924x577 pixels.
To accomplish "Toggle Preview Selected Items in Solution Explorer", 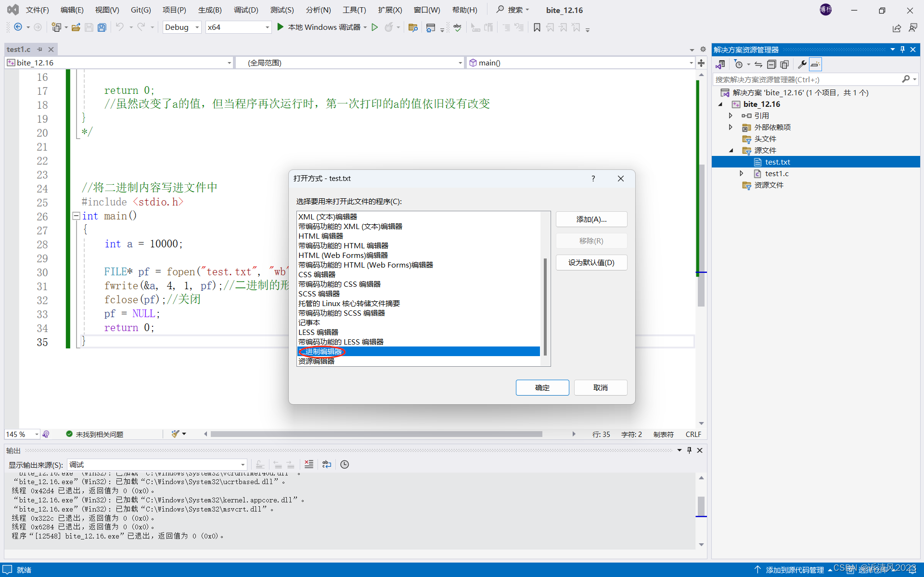I will pos(815,64).
